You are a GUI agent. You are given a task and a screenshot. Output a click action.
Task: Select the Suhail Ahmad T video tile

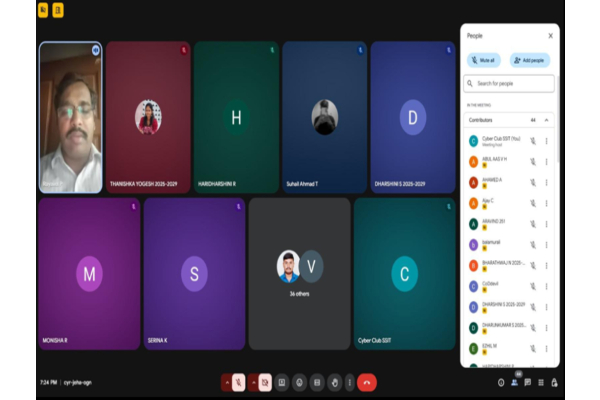[324, 117]
